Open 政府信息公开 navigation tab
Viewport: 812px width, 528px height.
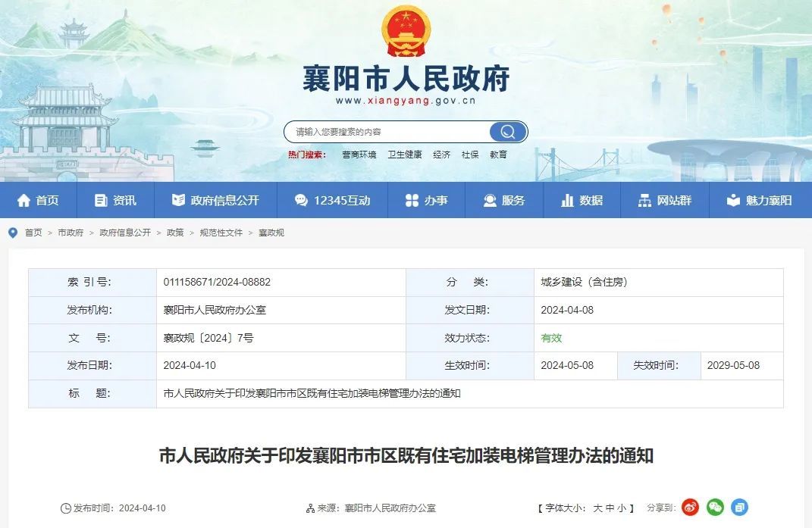215,201
